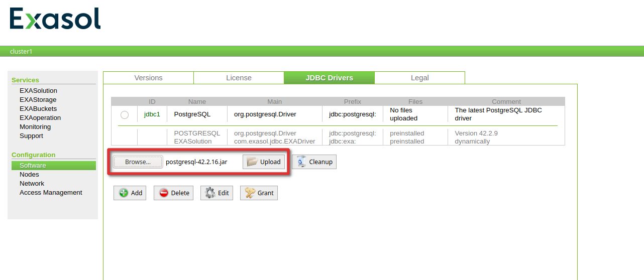Click the jdbc:exa: prefix text

(x=343, y=142)
